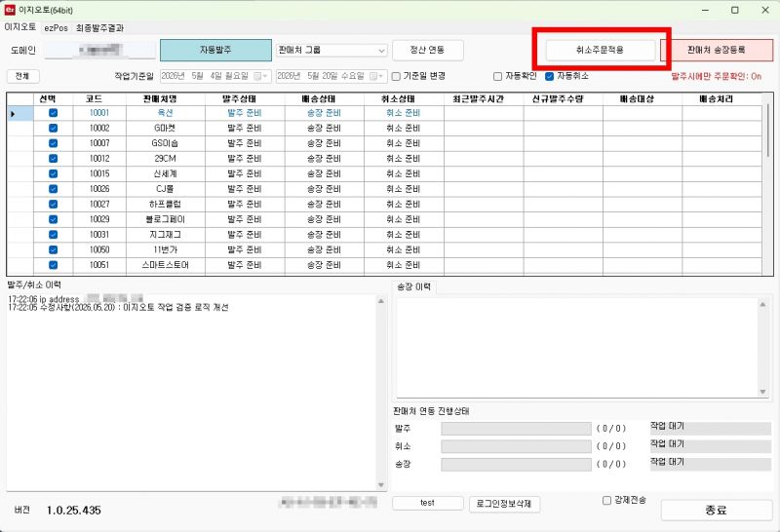Click the 발주시에만 주문확인: On text
Viewport: 780px width, 532px height.
point(717,76)
